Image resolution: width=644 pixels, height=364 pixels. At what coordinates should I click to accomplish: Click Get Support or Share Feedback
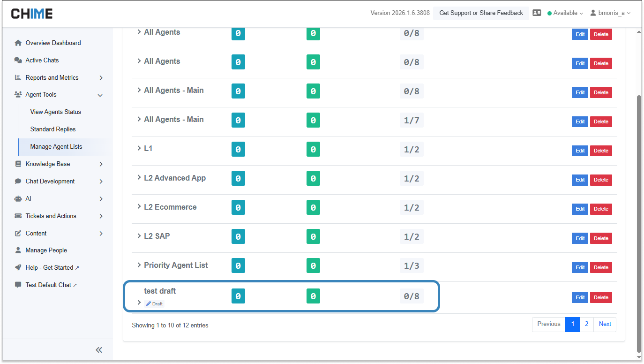pyautogui.click(x=481, y=13)
